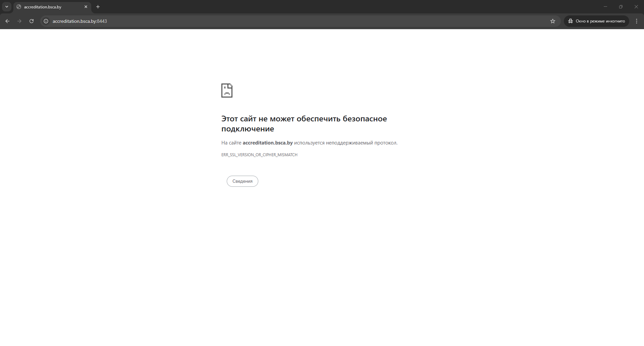
Task: Open Chrome's three-dot menu
Action: (x=637, y=21)
